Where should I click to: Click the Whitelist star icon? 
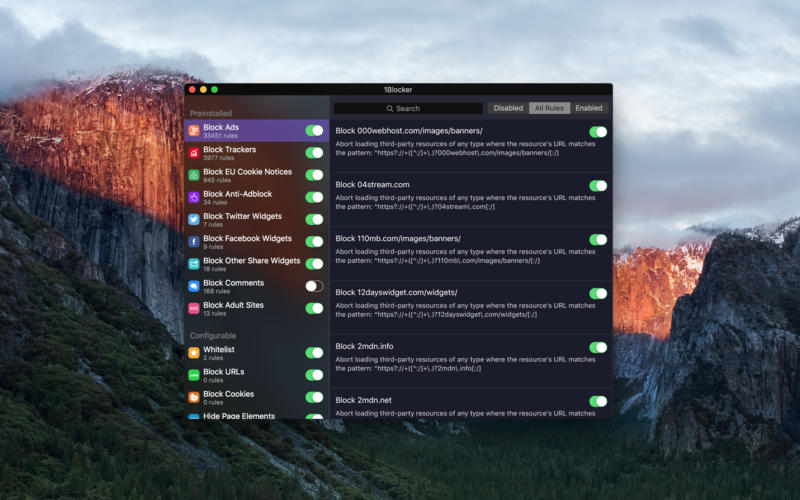click(194, 353)
